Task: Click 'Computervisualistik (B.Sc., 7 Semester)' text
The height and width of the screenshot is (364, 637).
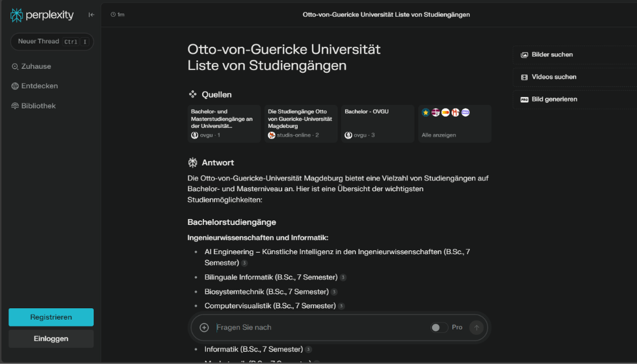Action: coord(270,305)
